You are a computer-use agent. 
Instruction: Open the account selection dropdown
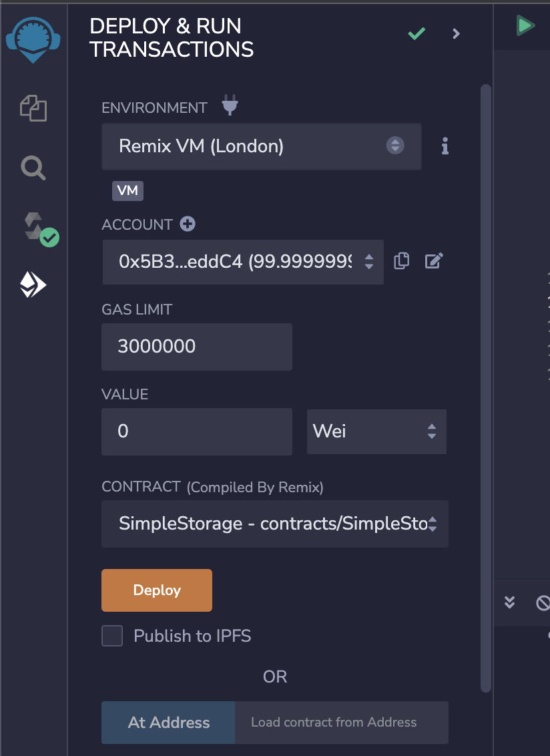click(243, 262)
